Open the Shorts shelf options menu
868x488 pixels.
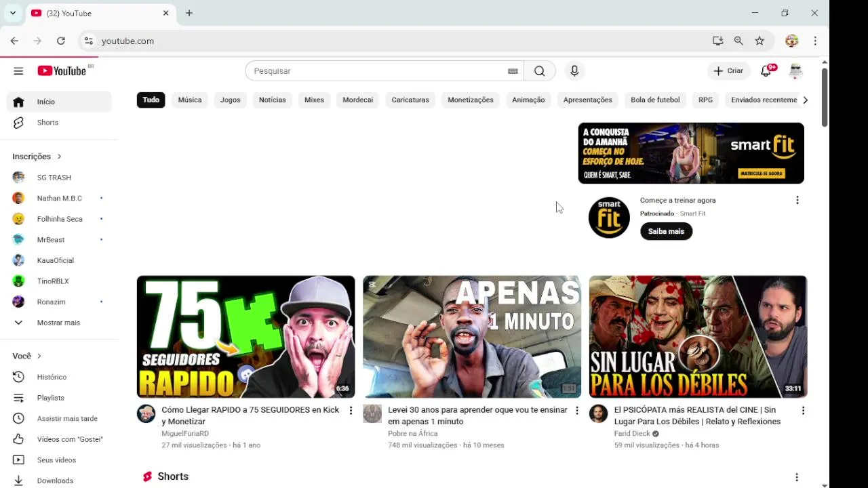click(x=797, y=477)
